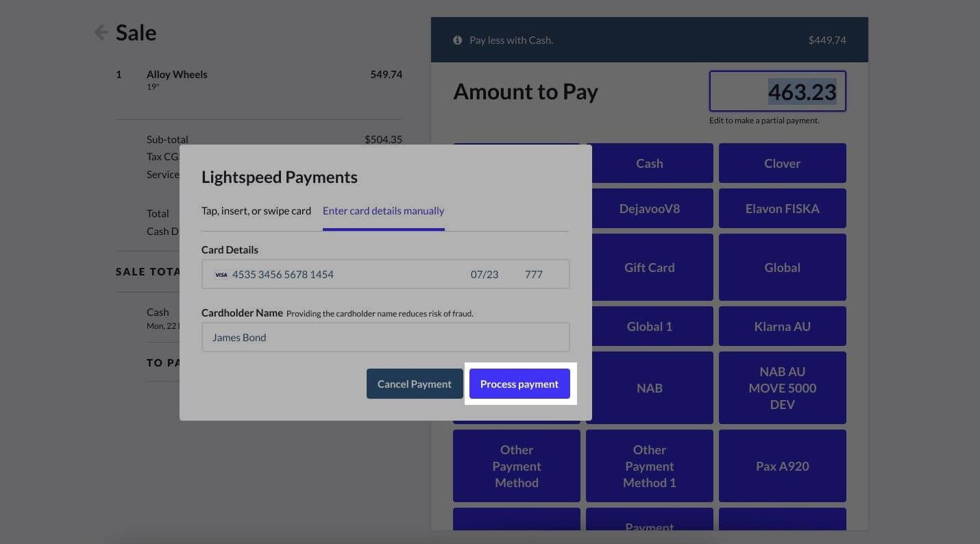This screenshot has height=544, width=980.
Task: Click the $449.74 cash price in banner
Action: (827, 40)
